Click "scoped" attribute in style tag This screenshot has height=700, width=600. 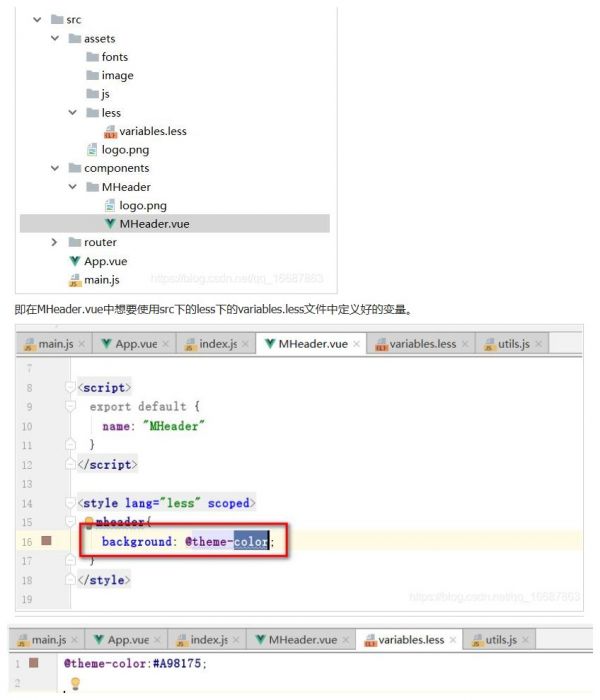pos(229,503)
